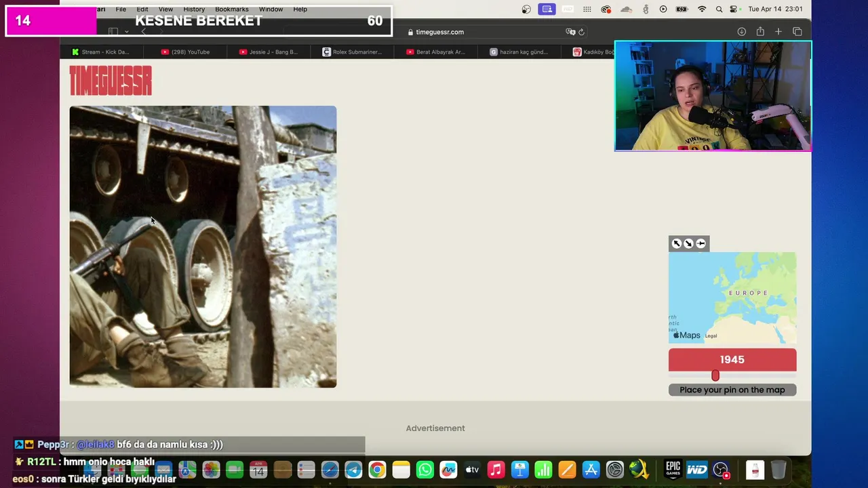Open Telegram from the Dock
Screen dimensions: 868x488
click(353, 470)
